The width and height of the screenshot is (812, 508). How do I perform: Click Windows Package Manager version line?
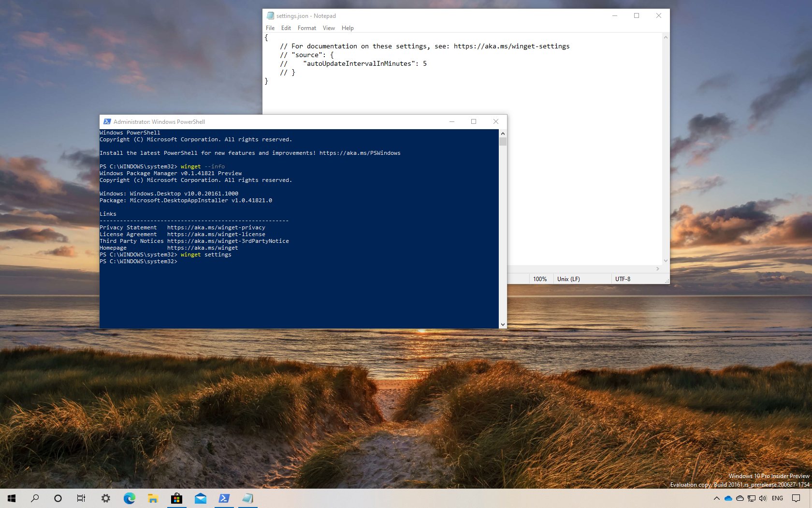pyautogui.click(x=171, y=173)
